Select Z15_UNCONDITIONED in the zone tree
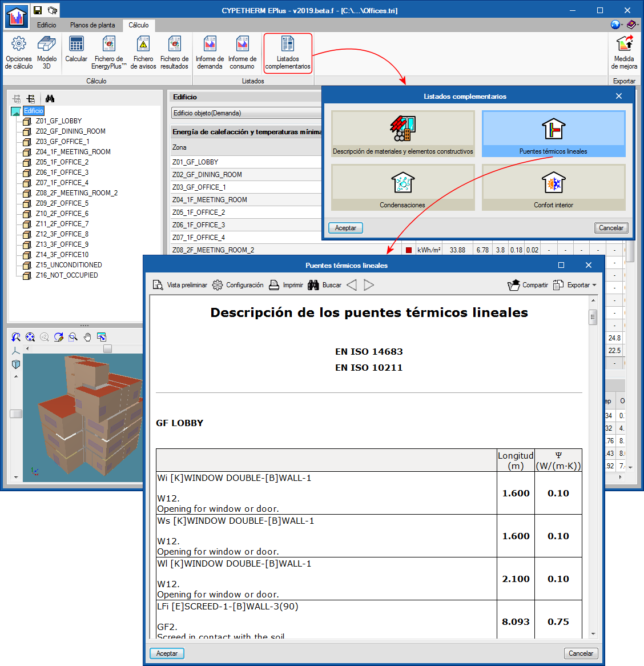The image size is (644, 666). point(69,265)
